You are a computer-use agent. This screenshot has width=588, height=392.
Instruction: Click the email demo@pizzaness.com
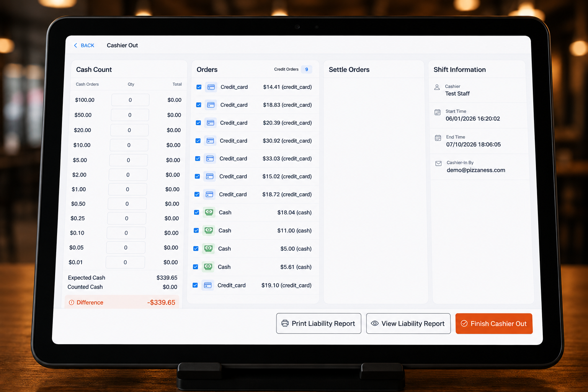click(x=476, y=170)
